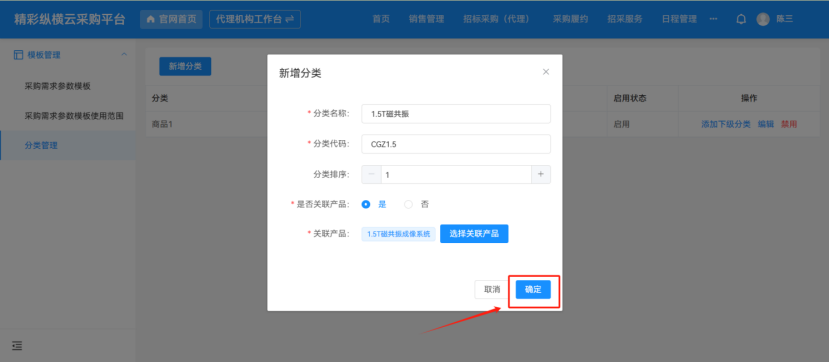
Task: Click the 分类排序 number field
Action: point(456,174)
